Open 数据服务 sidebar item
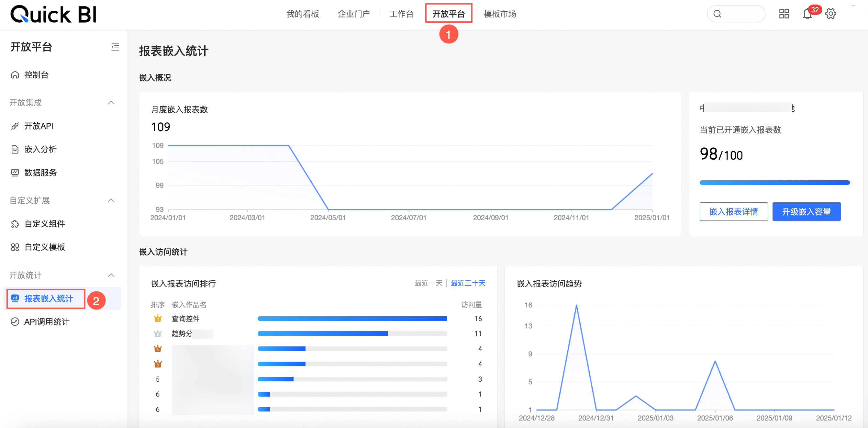868x428 pixels. click(40, 173)
